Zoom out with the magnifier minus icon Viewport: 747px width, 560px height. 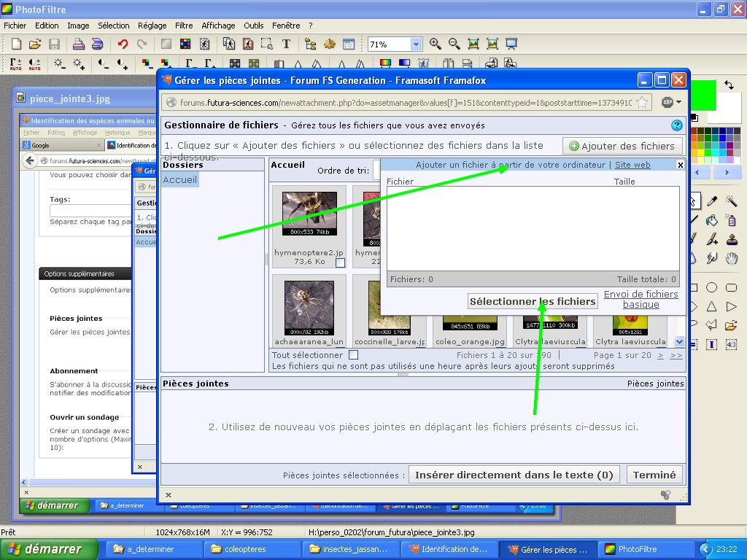[454, 44]
